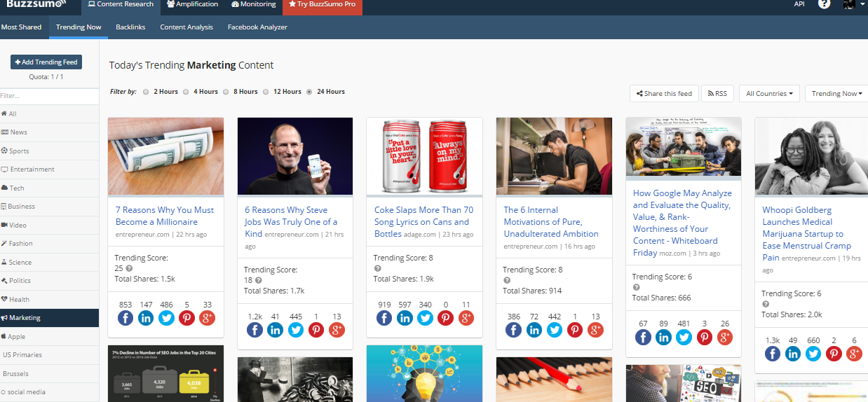Viewport: 868px width, 402px height.
Task: Filter by 2 Hours
Action: (x=146, y=92)
